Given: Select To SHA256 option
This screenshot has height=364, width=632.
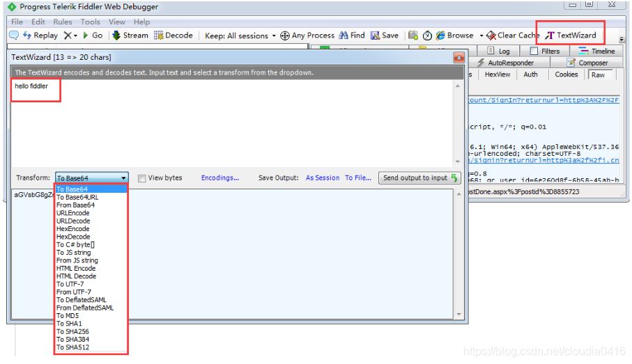Looking at the screenshot, I should click(91, 331).
